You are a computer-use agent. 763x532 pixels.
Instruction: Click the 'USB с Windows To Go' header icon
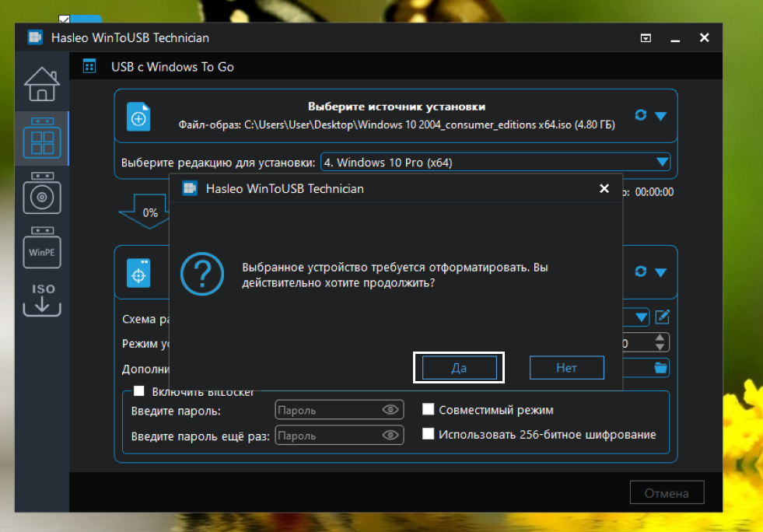(x=89, y=66)
